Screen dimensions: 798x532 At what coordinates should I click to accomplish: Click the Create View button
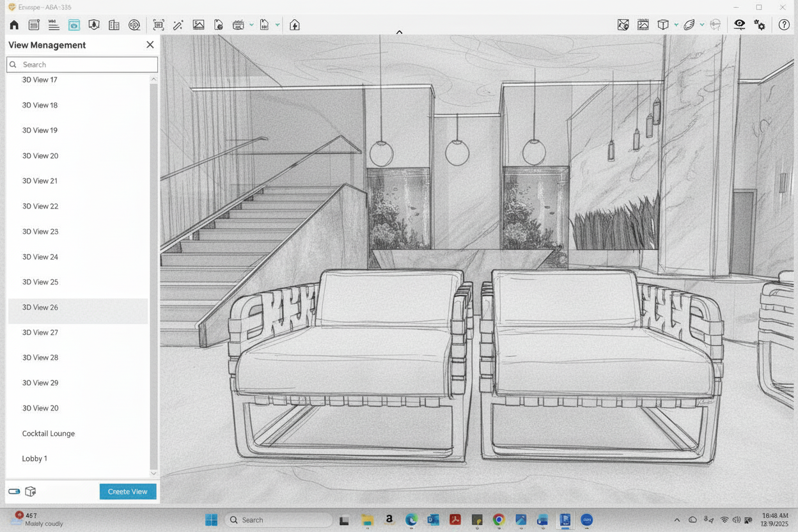coord(128,492)
